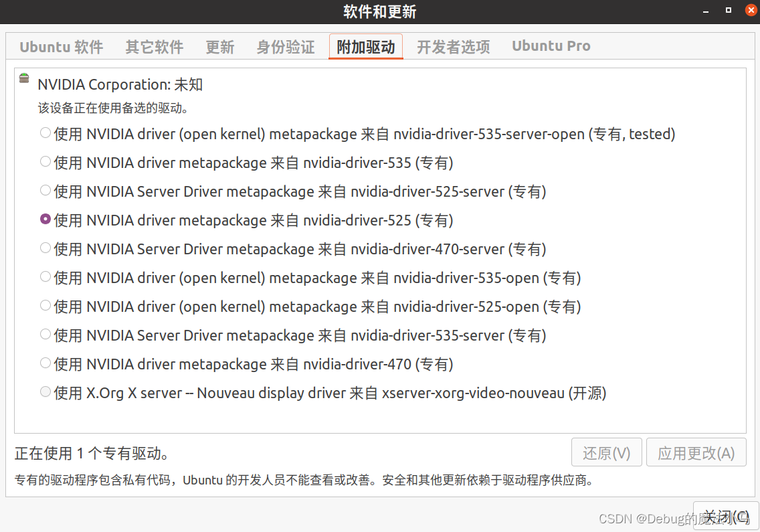This screenshot has width=760, height=532.
Task: Maximize the 软件和更新 window
Action: [x=728, y=10]
